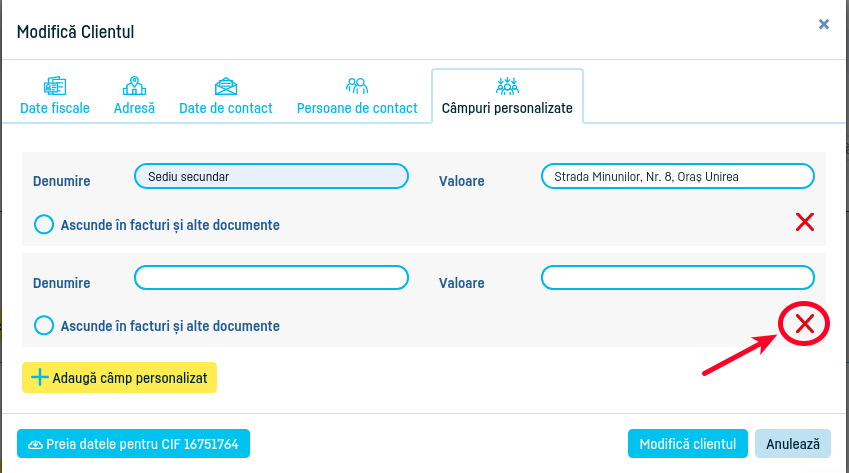Click the Valoare field with Strada Minunilor
Screen dimensions: 849x473
(x=677, y=177)
